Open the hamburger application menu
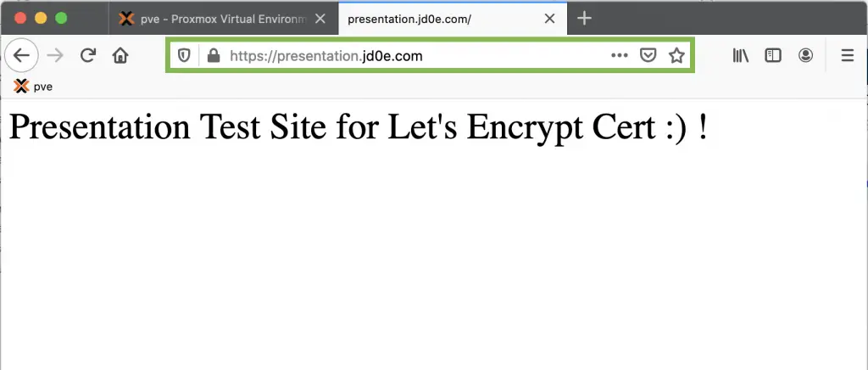Image resolution: width=868 pixels, height=370 pixels. tap(848, 55)
